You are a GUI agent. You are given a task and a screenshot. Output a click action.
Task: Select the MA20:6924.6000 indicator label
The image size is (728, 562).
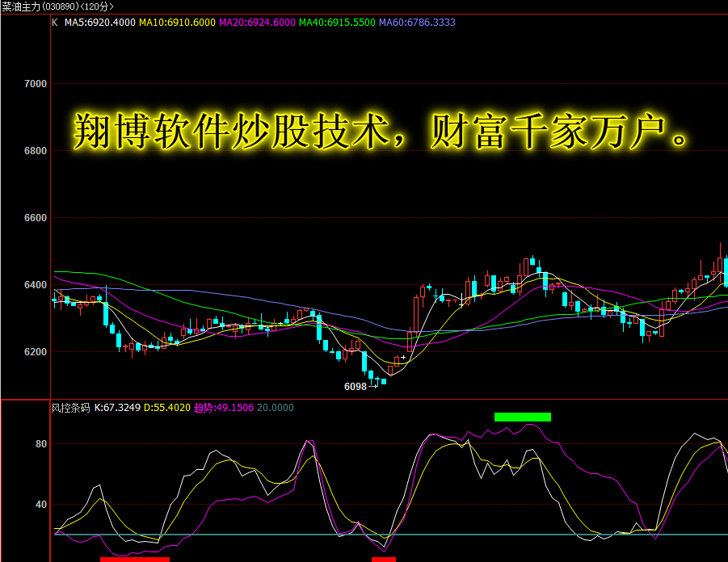tap(257, 23)
